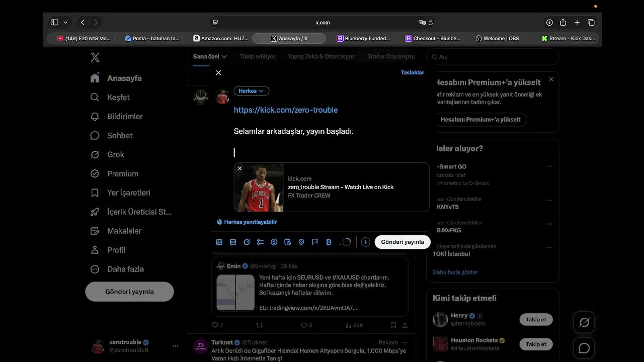Open options for BJKvFKG trend
The height and width of the screenshot is (362, 644).
(549, 224)
